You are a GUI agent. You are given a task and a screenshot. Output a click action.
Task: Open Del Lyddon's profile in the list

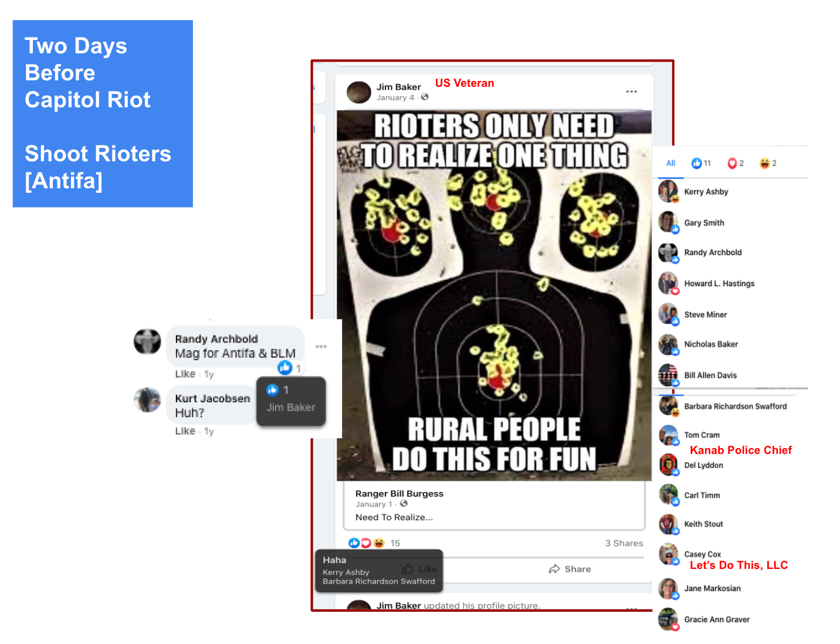click(x=703, y=465)
